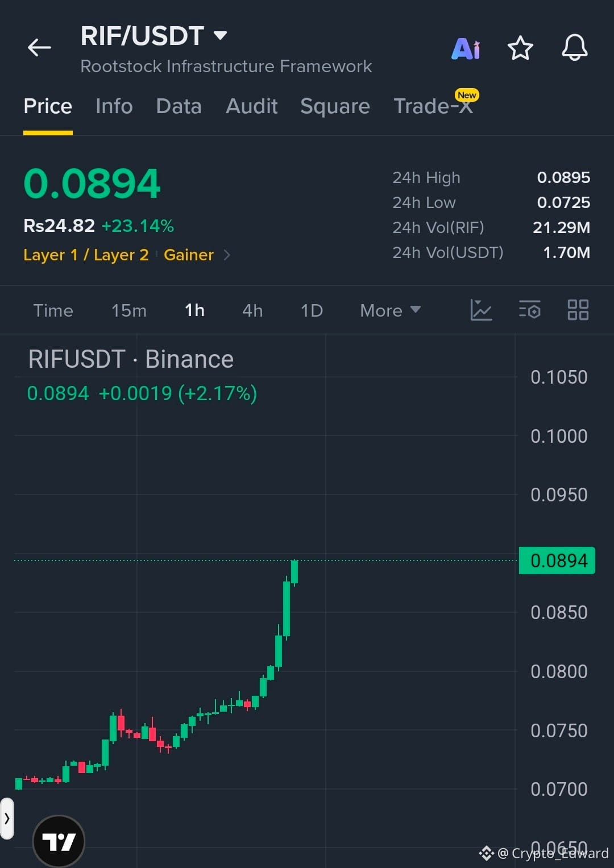The height and width of the screenshot is (868, 614).
Task: Tap the 0.1050 price axis label
Action: point(559,377)
